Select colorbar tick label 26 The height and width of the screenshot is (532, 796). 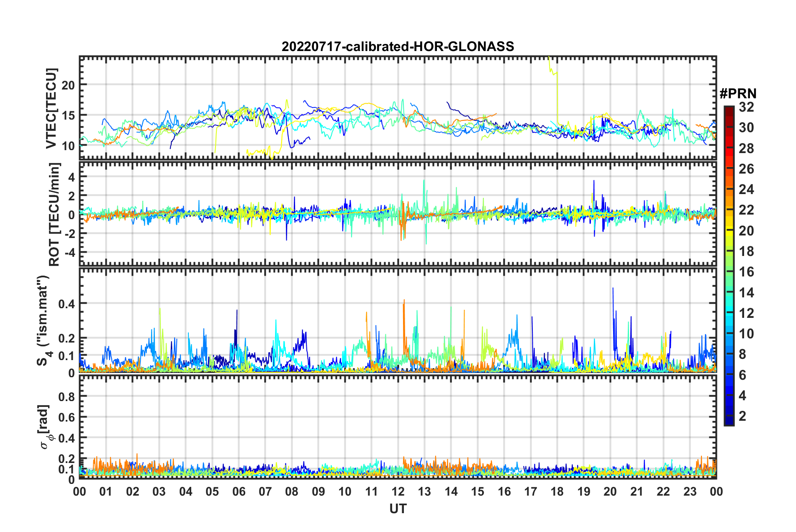coord(746,169)
